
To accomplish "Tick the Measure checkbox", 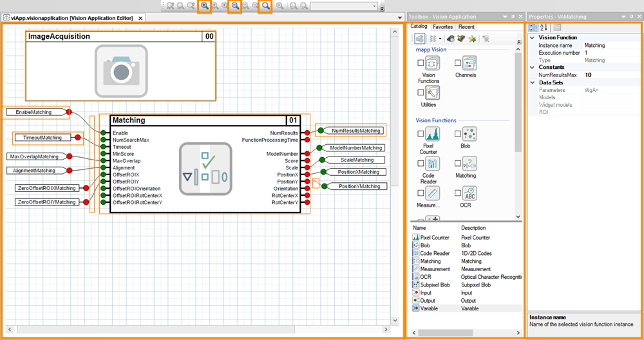I will 421,193.
